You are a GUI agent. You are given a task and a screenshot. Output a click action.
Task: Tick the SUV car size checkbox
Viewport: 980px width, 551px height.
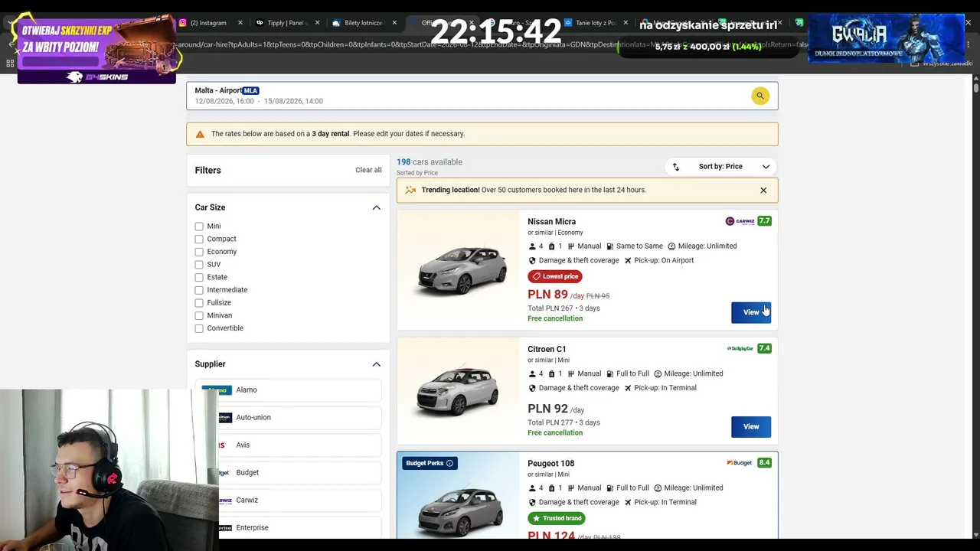click(199, 265)
